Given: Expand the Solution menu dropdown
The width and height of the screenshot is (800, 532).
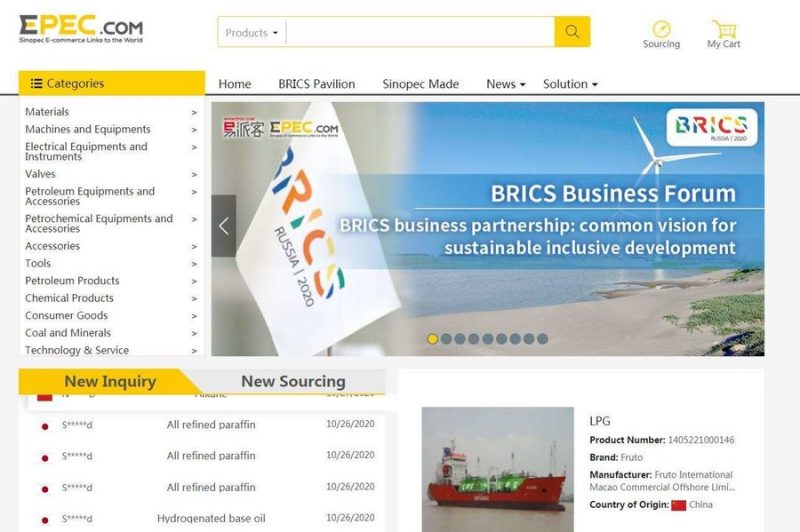Looking at the screenshot, I should pyautogui.click(x=570, y=84).
